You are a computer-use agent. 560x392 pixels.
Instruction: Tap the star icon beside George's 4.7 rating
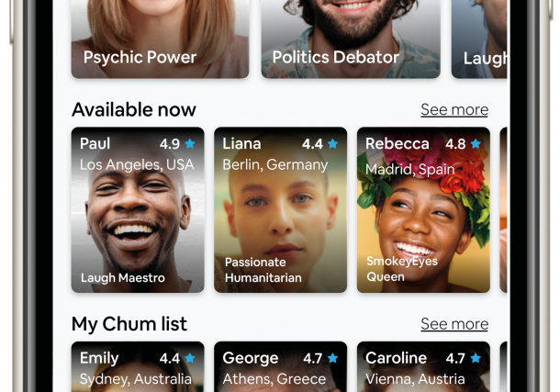point(333,358)
